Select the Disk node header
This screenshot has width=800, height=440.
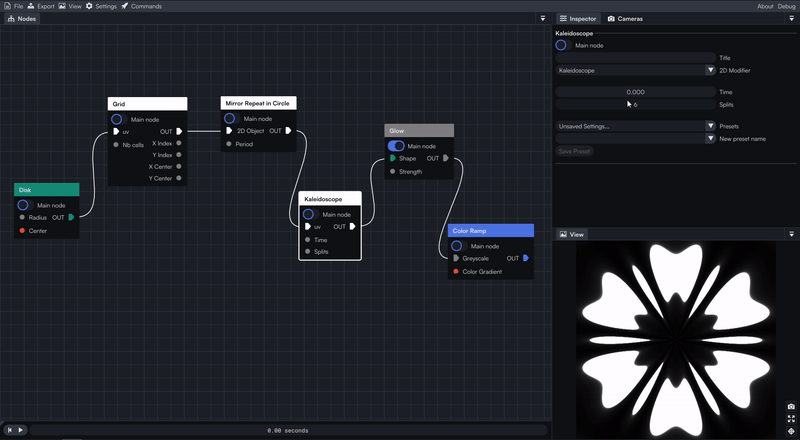point(46,190)
